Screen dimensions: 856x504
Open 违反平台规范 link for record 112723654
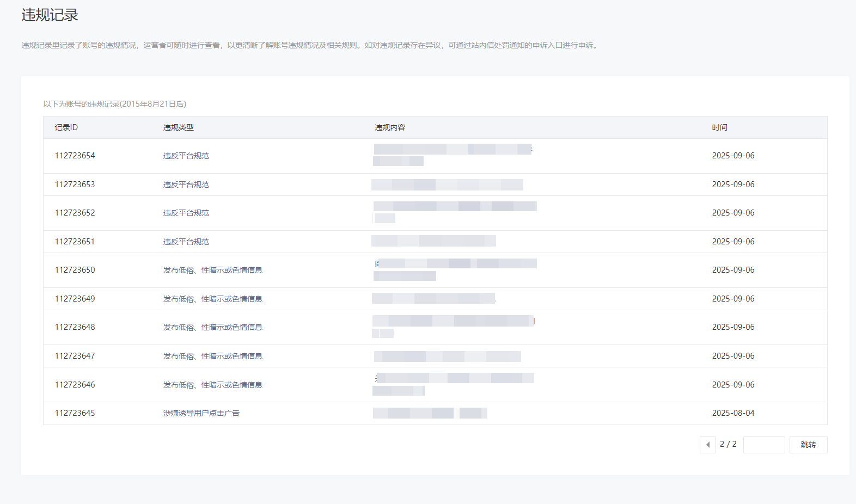point(186,156)
